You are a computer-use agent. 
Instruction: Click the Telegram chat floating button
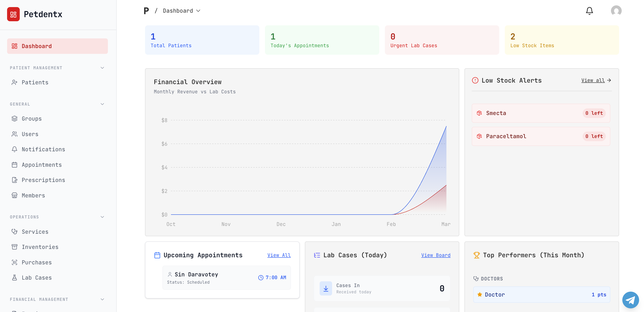[630, 300]
